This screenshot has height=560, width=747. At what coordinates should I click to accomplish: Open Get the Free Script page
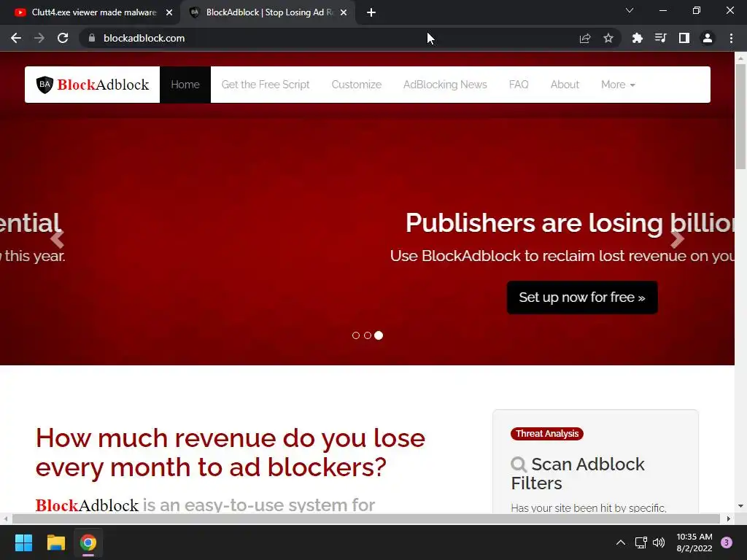click(x=266, y=85)
